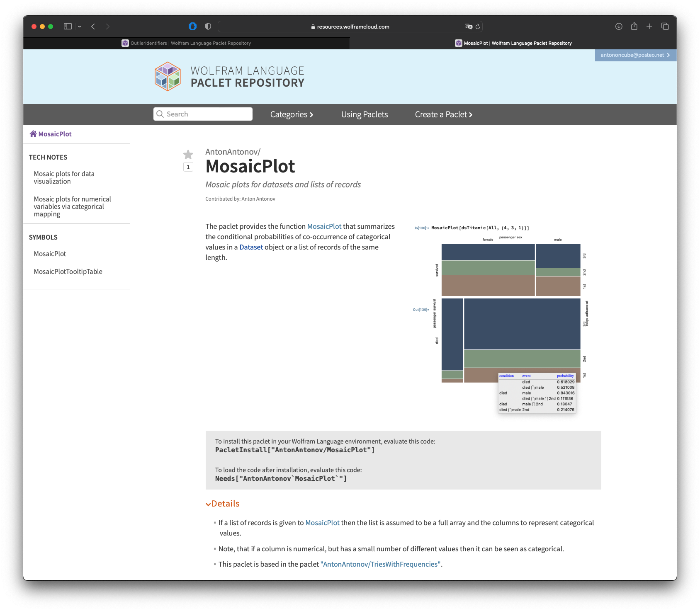
Task: Click the home icon beside MosaicPlot
Action: click(x=33, y=133)
